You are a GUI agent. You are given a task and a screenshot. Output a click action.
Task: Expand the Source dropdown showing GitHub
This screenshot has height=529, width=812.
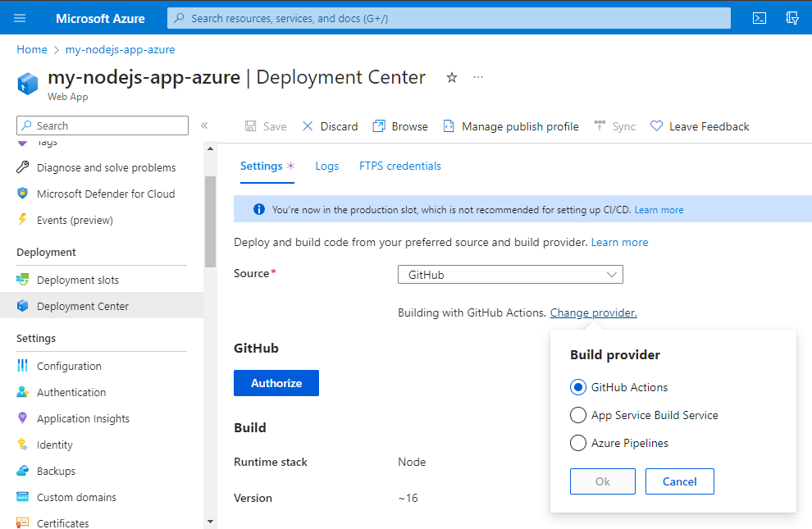tap(510, 275)
